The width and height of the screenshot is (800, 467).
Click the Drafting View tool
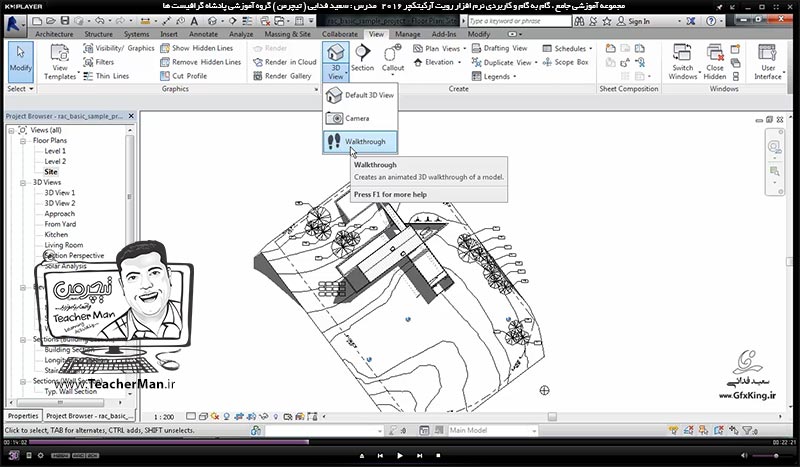pyautogui.click(x=499, y=48)
